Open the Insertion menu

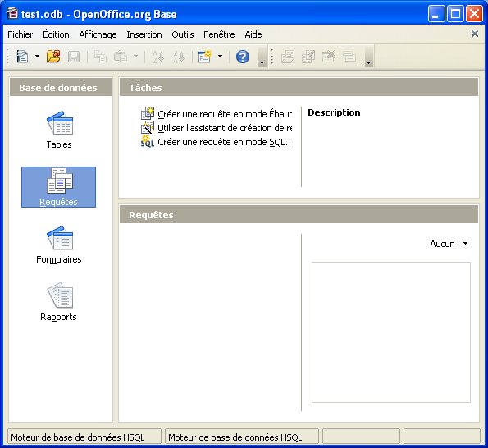144,34
